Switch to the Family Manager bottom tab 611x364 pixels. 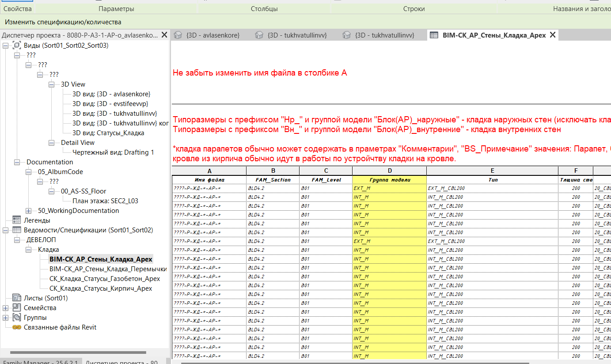[40, 362]
